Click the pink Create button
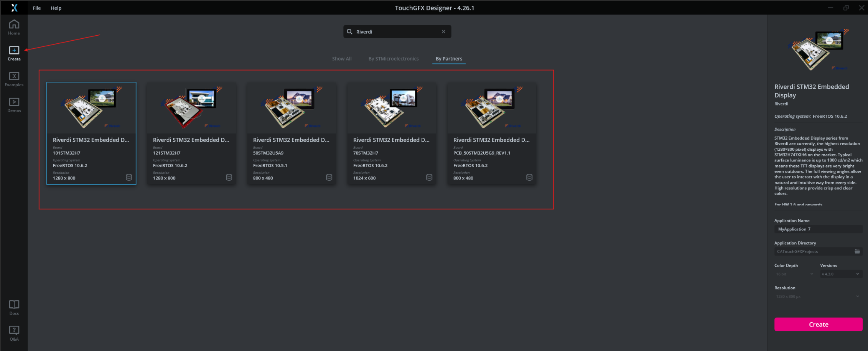This screenshot has height=351, width=868. tap(818, 324)
